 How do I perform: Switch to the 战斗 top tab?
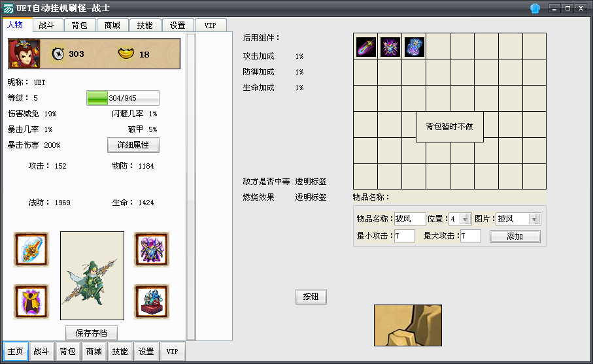[x=47, y=25]
